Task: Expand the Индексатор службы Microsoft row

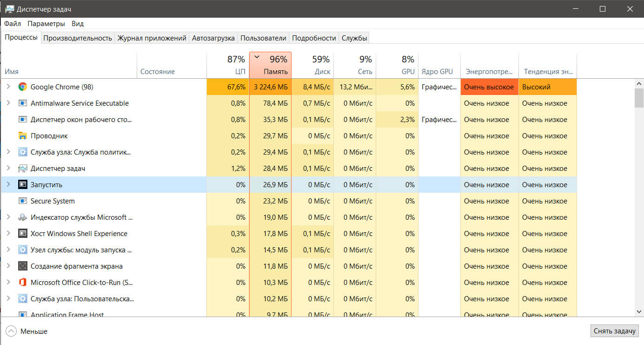Action: 8,217
